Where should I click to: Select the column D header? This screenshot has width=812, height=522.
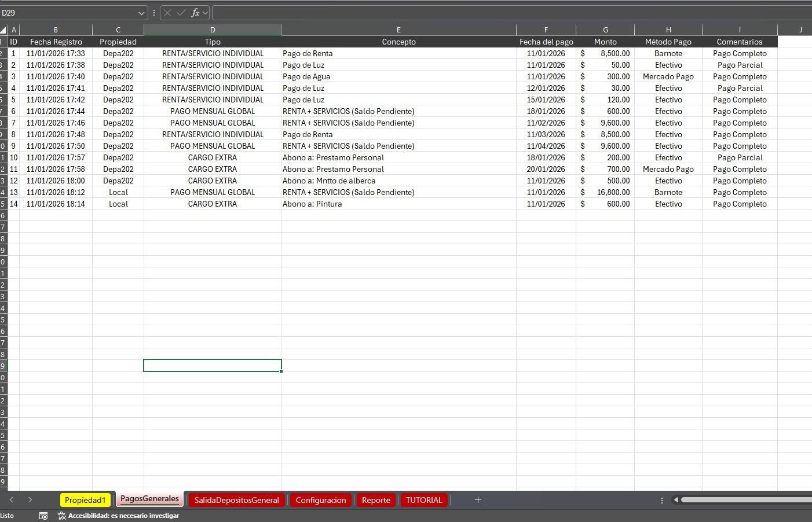[213, 30]
